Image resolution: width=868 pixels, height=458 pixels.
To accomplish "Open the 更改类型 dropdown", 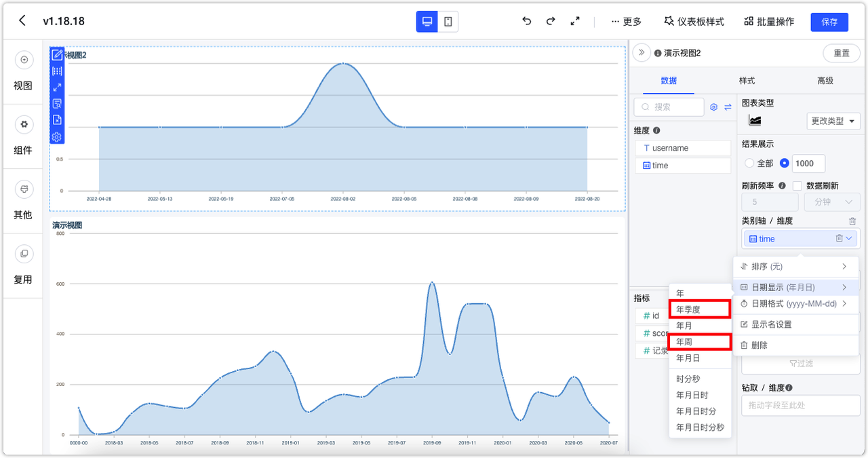I will [x=833, y=121].
